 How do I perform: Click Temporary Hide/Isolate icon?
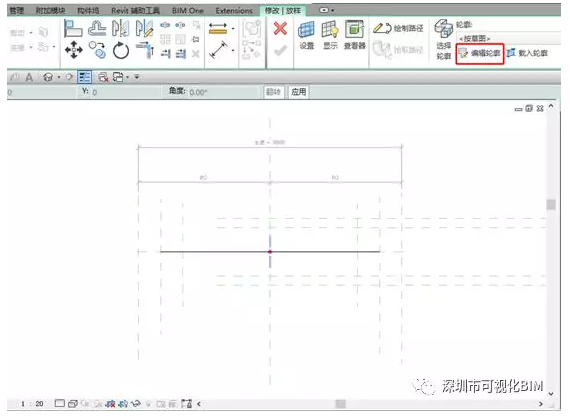136,404
